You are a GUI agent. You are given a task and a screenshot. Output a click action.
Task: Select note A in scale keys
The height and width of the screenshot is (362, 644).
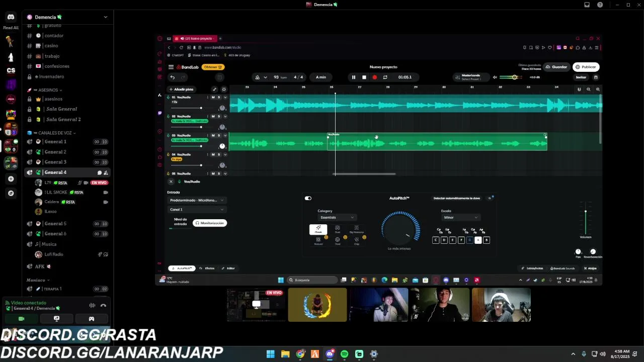tap(478, 240)
